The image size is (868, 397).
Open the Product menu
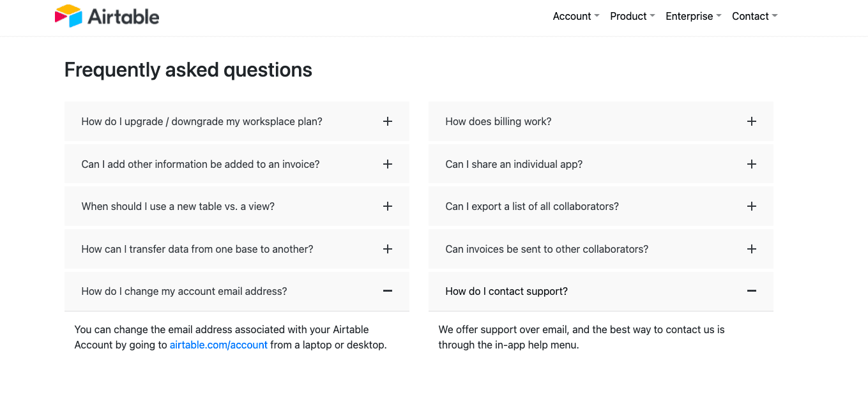coord(628,16)
